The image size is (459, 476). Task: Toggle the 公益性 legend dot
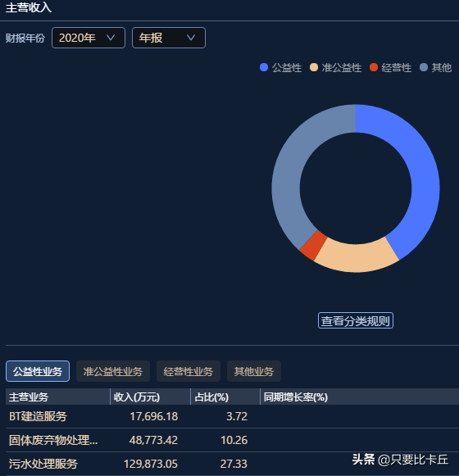point(264,67)
